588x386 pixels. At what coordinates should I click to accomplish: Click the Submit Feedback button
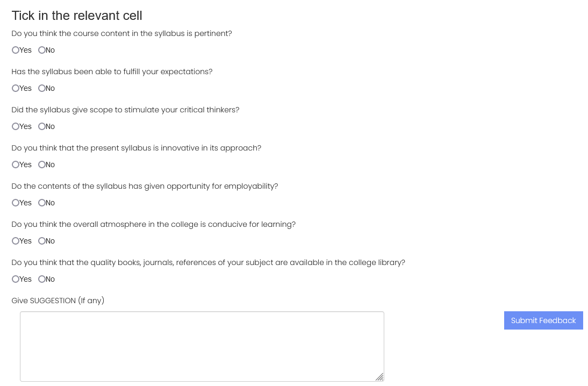543,320
